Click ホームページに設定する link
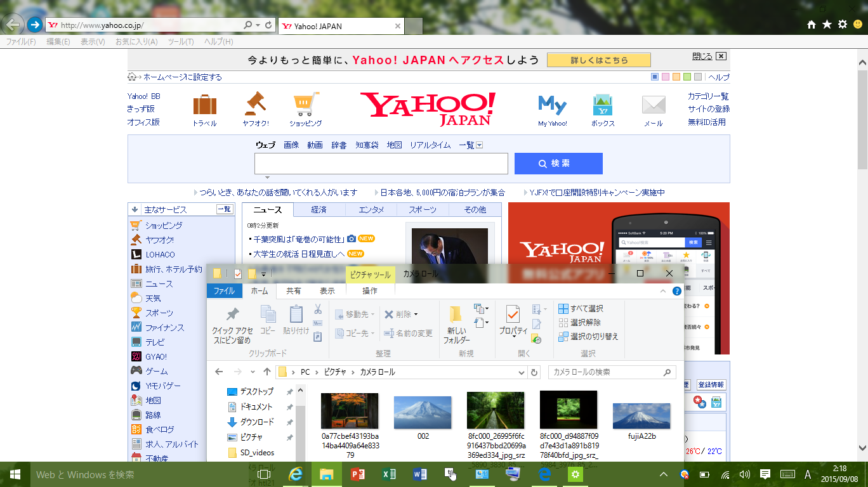 pos(183,77)
